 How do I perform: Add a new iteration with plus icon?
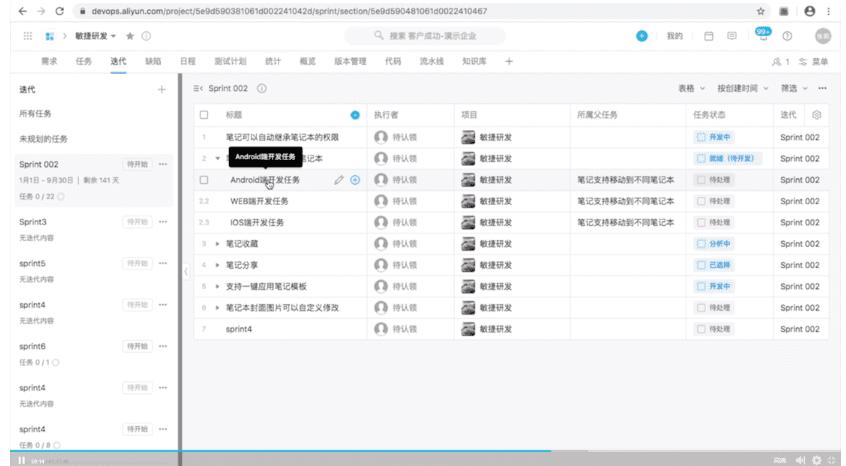click(161, 90)
